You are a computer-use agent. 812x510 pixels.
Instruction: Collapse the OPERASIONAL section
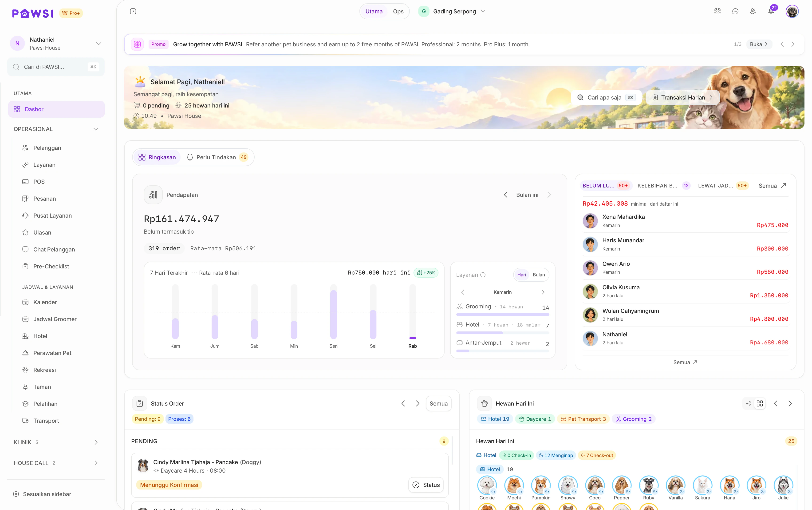pos(56,129)
